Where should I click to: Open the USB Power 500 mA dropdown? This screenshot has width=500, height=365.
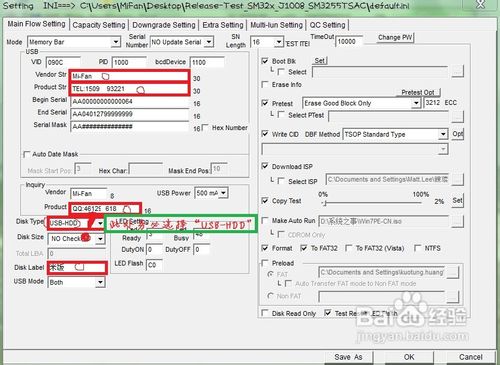click(x=224, y=193)
